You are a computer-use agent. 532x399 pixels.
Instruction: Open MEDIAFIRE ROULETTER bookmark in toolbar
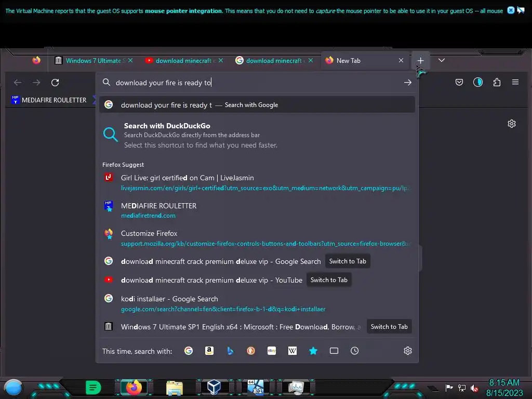(49, 100)
